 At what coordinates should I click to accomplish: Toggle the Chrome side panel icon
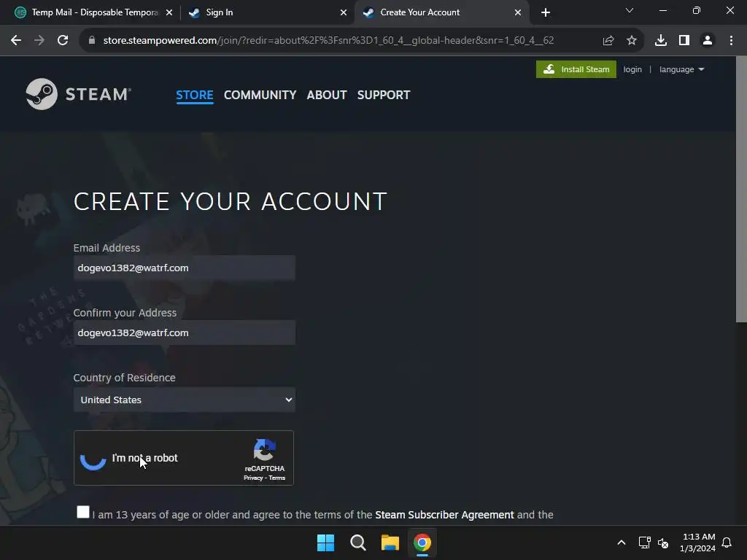point(684,41)
